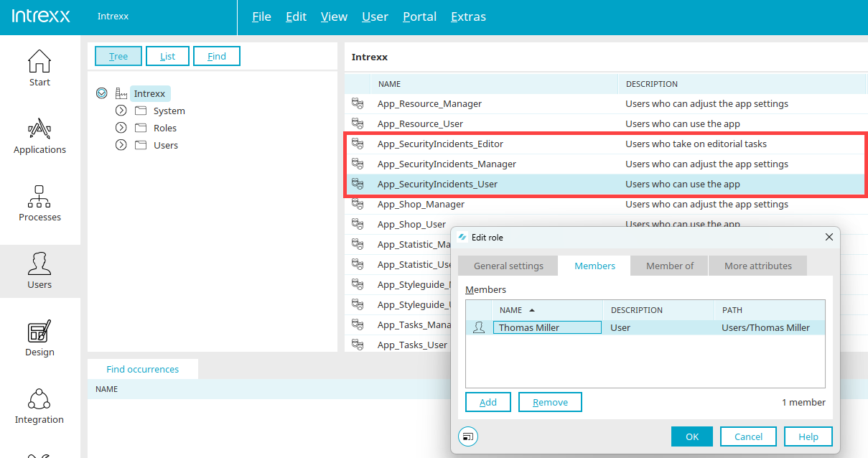Screen dimensions: 868x458
Task: Click the Intrexx logo
Action: (x=41, y=16)
